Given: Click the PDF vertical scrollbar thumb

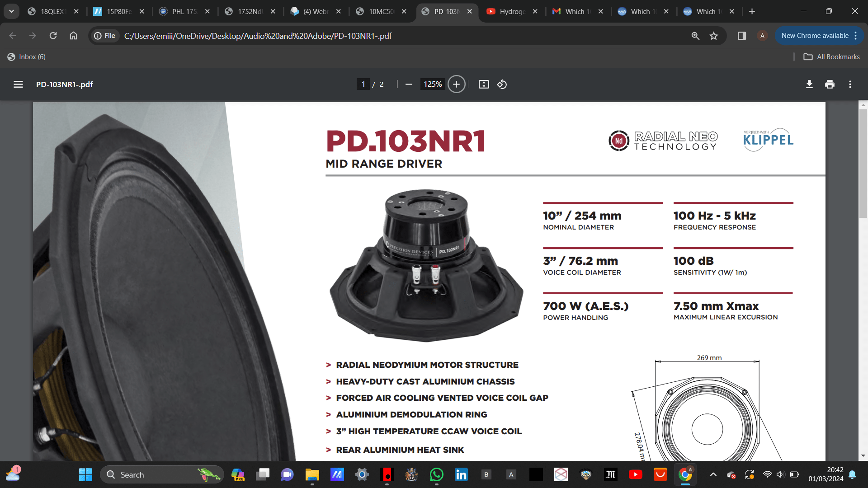Looking at the screenshot, I should tap(863, 164).
